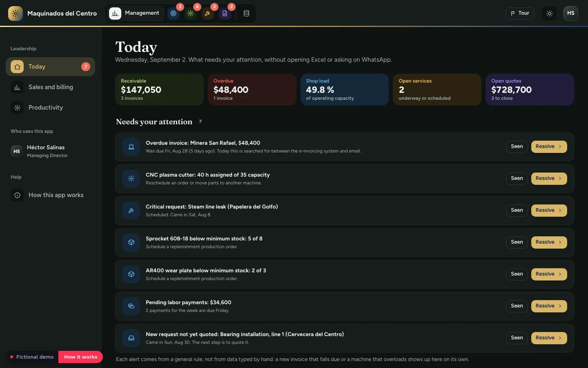Resolve the CNC plasma cutter overload alert
This screenshot has height=368, width=588.
[549, 178]
